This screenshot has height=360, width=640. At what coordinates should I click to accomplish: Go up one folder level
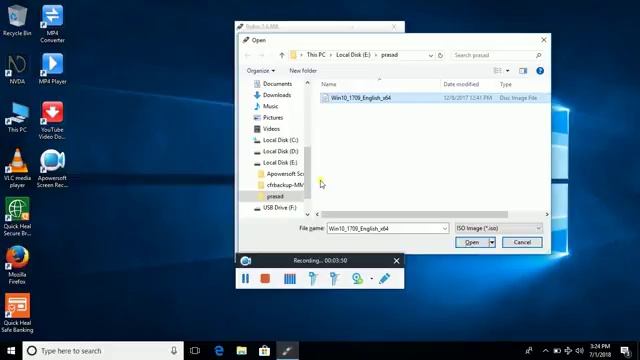pyautogui.click(x=282, y=55)
